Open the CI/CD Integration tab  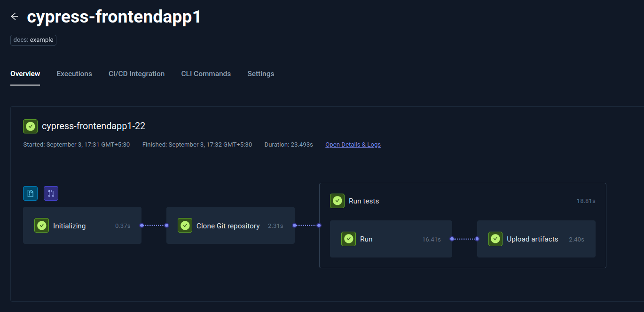point(137,74)
